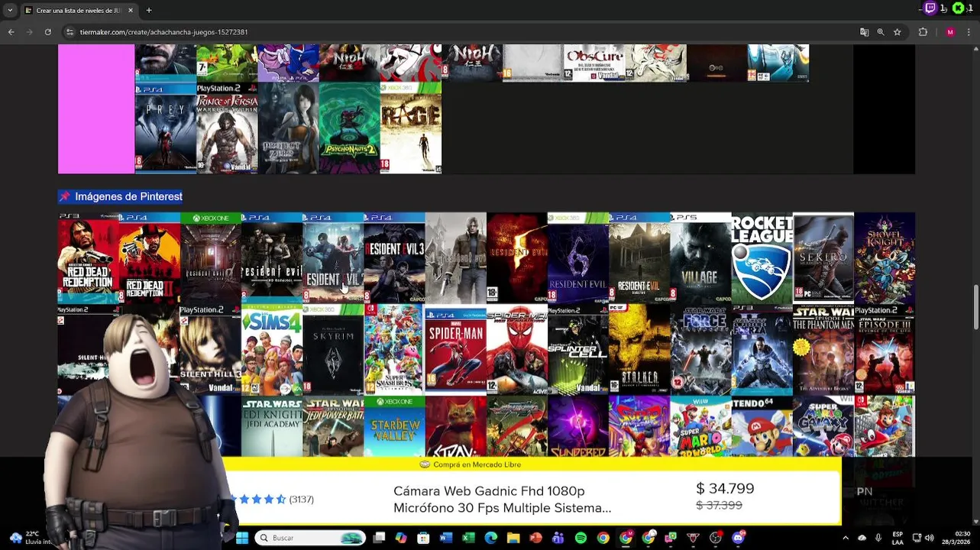Image resolution: width=980 pixels, height=550 pixels.
Task: Open the Windows Start menu
Action: coord(242,538)
